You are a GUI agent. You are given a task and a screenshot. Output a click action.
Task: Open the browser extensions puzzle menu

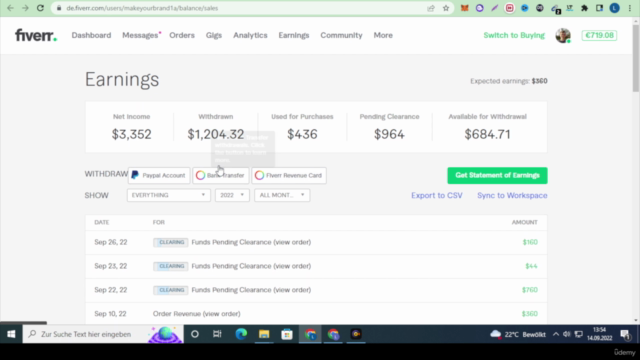click(x=584, y=8)
